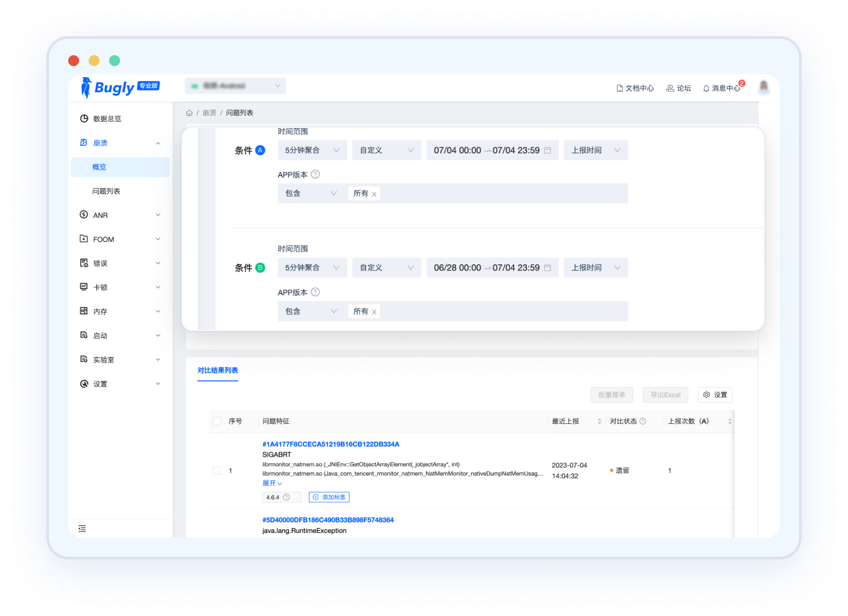Open issue #1A4177F8CCECA51219B16CB122DB334A link
Image resolution: width=848 pixels, height=616 pixels.
331,444
